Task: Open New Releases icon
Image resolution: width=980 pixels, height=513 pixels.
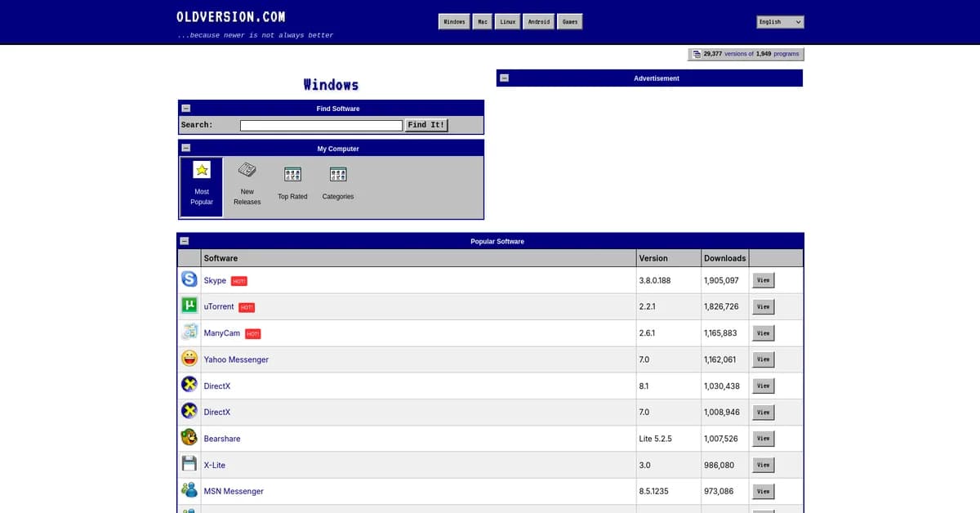Action: (247, 170)
